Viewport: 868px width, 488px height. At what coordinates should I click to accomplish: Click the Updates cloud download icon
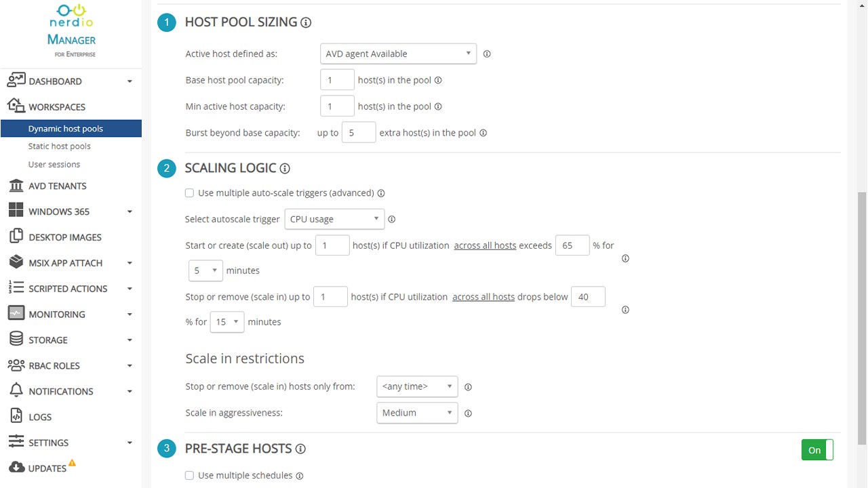[x=16, y=468]
